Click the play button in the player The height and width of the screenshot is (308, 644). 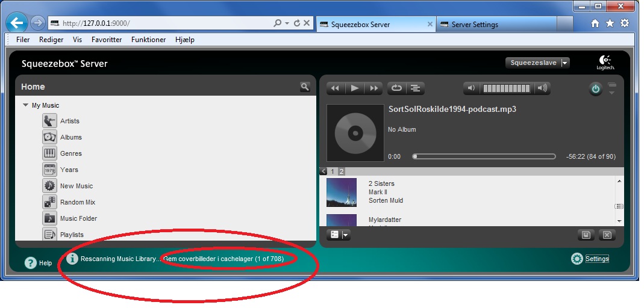point(355,88)
